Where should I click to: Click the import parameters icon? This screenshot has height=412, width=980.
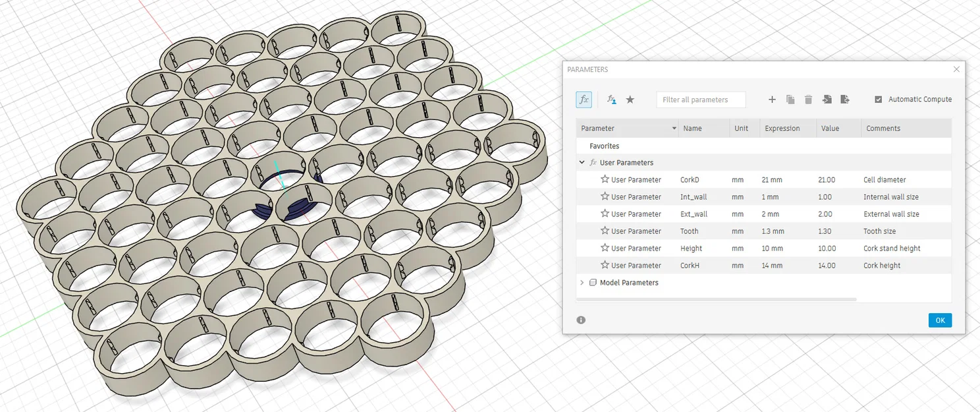tap(827, 100)
